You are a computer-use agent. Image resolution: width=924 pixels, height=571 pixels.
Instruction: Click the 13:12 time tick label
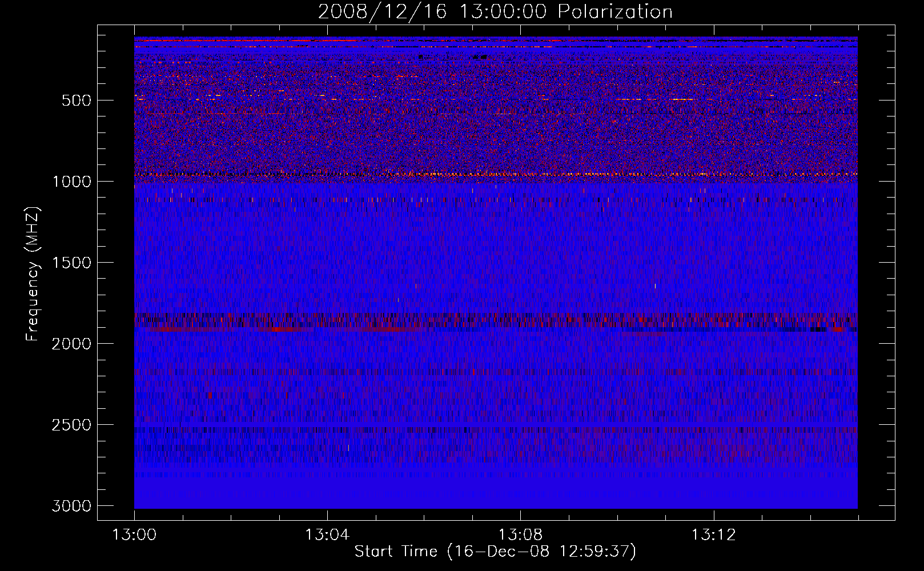[x=713, y=535]
